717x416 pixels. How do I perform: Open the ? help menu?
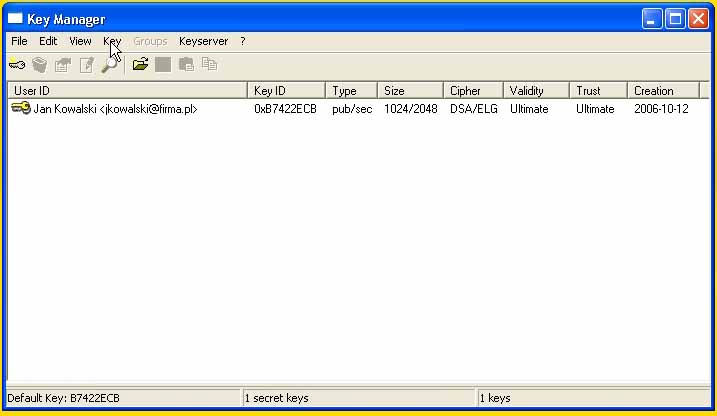pos(243,41)
